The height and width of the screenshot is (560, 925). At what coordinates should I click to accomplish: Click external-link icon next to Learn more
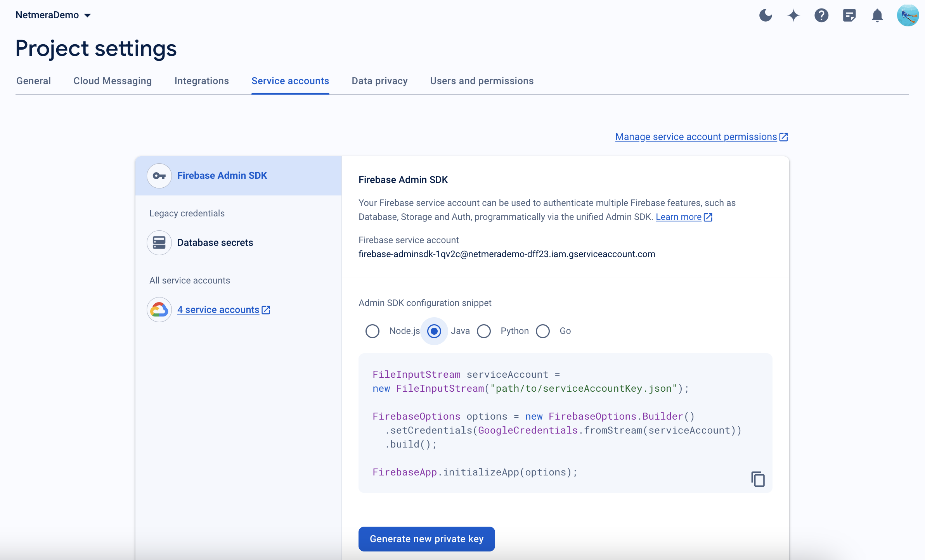tap(708, 217)
